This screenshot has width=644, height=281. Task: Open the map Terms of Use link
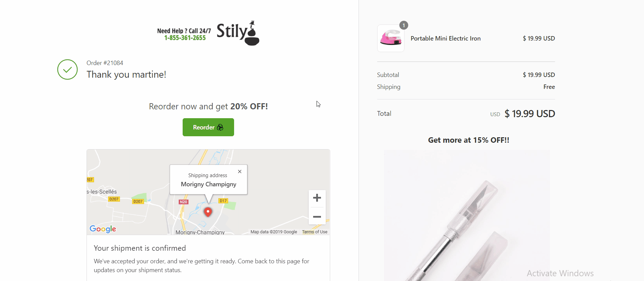315,232
